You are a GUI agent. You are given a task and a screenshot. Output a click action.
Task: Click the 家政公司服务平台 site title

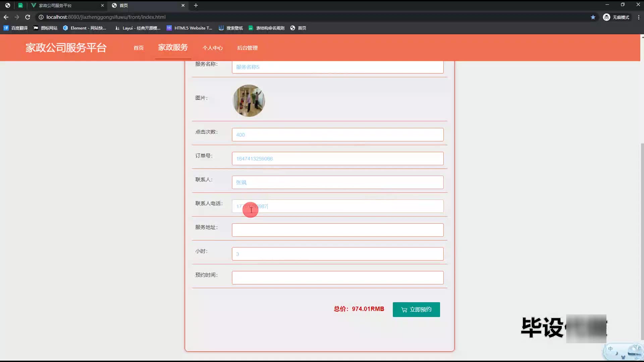[66, 48]
